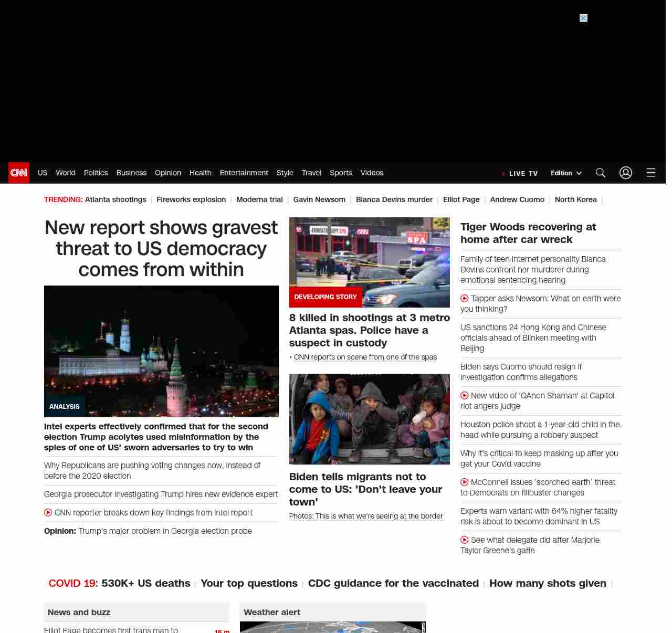Click the user account profile icon
The image size is (672, 633).
pos(625,173)
